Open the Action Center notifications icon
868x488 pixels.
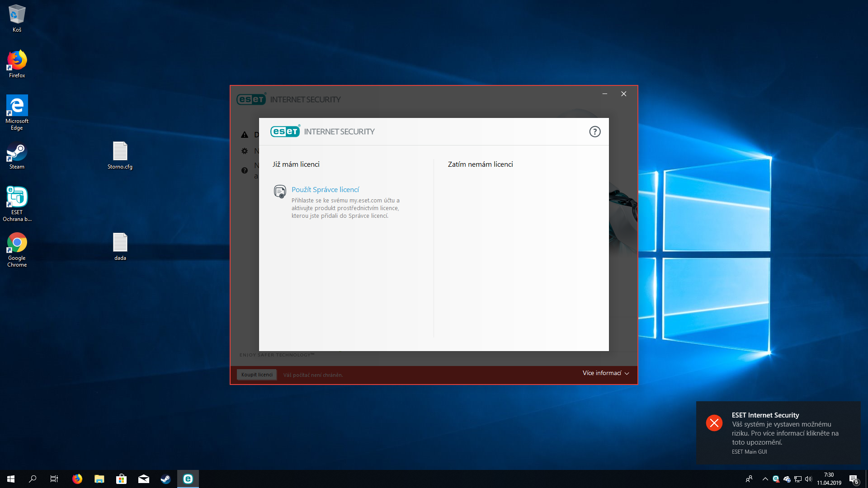[x=854, y=479]
